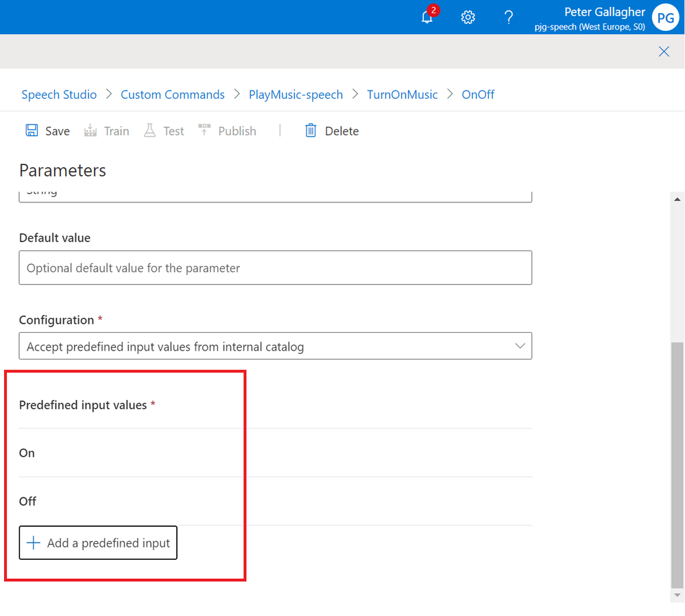Click the Publish toolbar icon
Viewport: 685px width, 616px height.
pos(204,130)
